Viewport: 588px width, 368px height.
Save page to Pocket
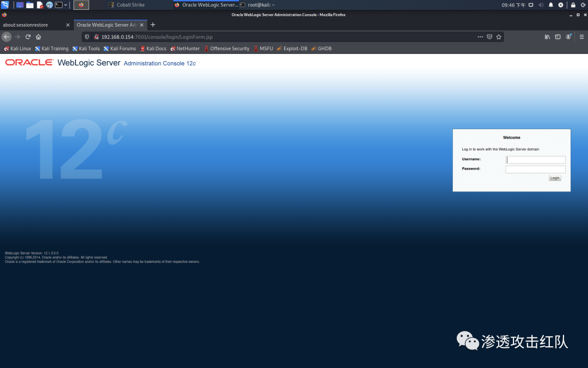489,37
